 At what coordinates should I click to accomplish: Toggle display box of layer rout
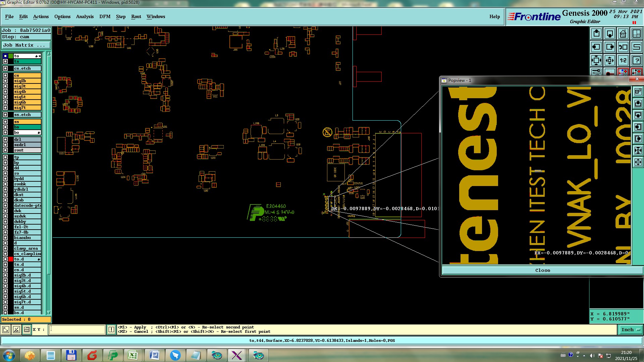[5, 150]
